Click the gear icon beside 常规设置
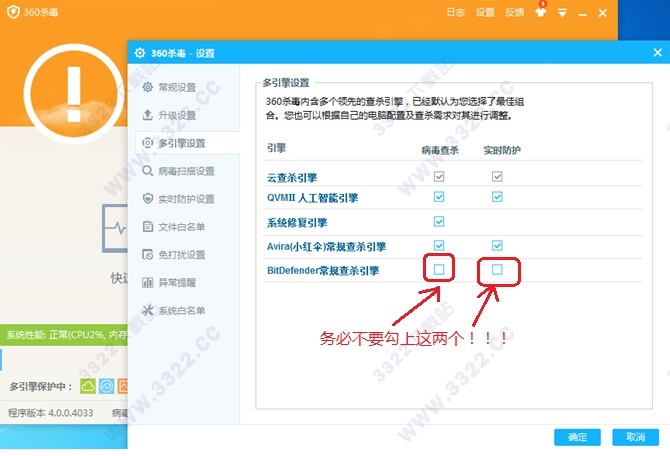This screenshot has height=456, width=670. point(147,87)
